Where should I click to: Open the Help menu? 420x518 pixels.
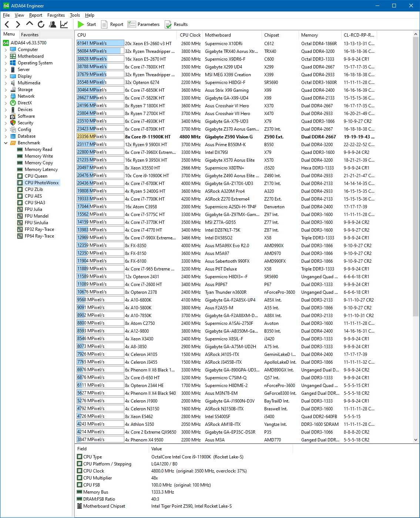click(90, 15)
